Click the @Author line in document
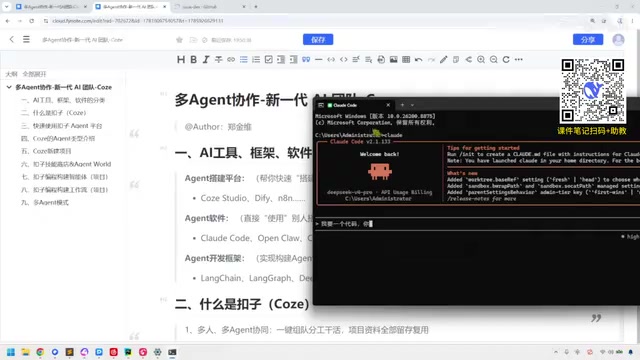Screen dimensions: 640x360 pos(218,127)
